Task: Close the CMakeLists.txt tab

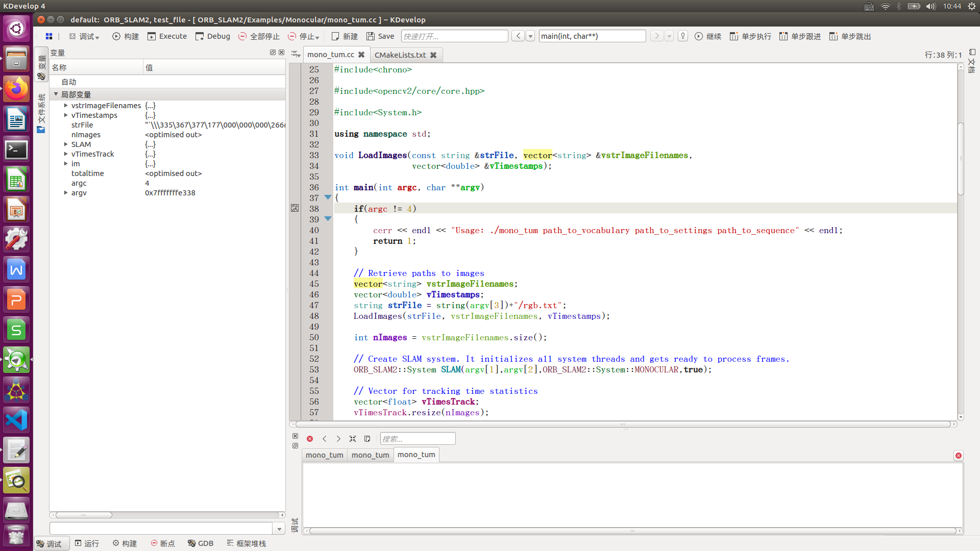Action: pyautogui.click(x=433, y=55)
